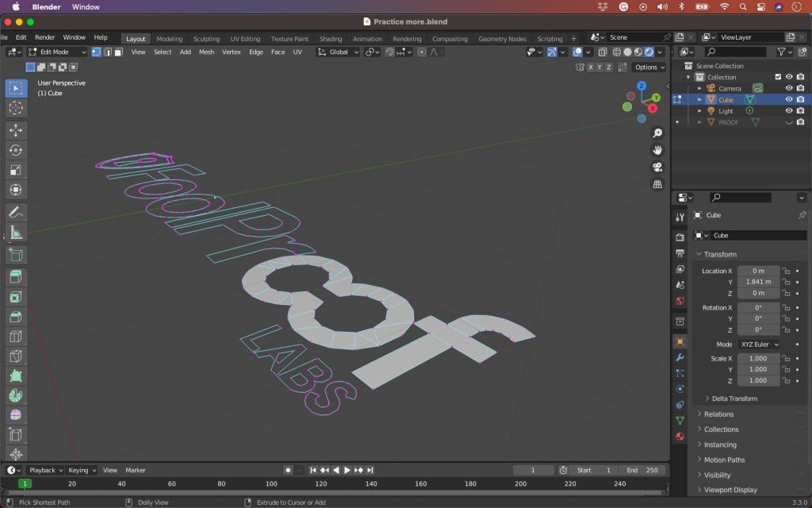Activate the Rotate tool
The width and height of the screenshot is (812, 508).
tap(16, 150)
